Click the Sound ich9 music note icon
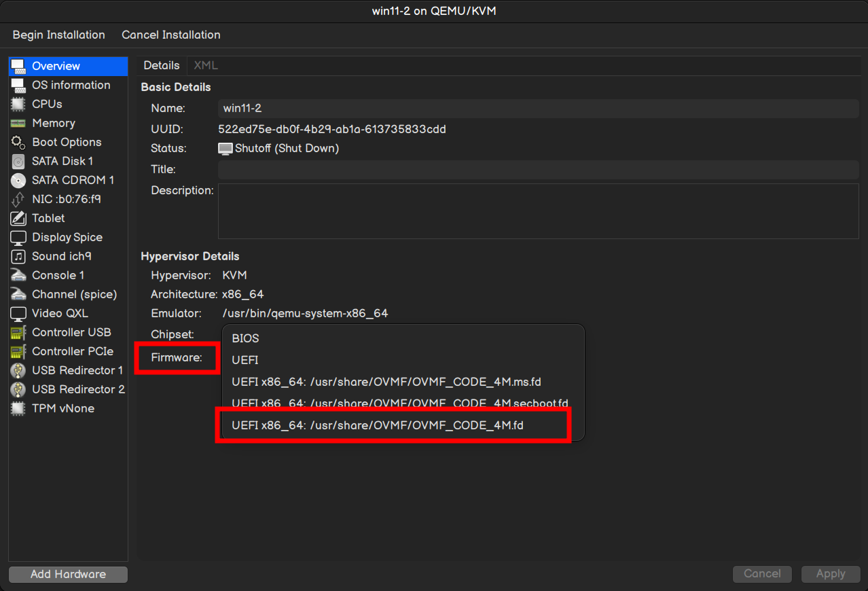 click(18, 256)
